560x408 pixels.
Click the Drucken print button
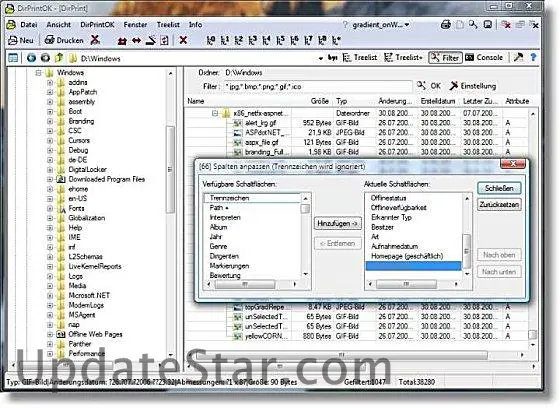(64, 40)
